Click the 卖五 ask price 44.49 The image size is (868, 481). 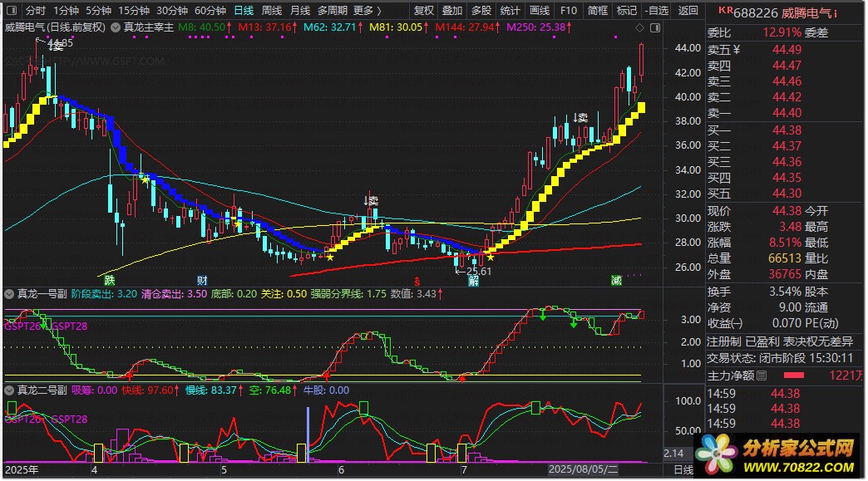(787, 50)
